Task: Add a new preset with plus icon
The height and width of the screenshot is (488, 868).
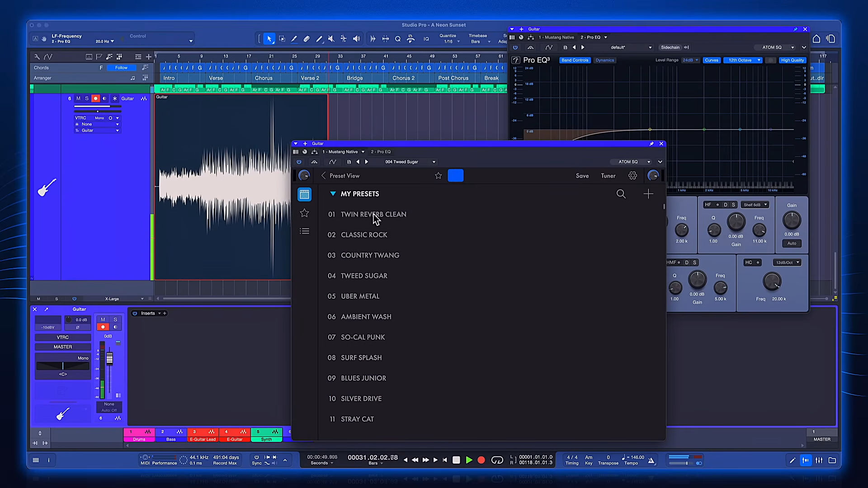Action: point(648,194)
